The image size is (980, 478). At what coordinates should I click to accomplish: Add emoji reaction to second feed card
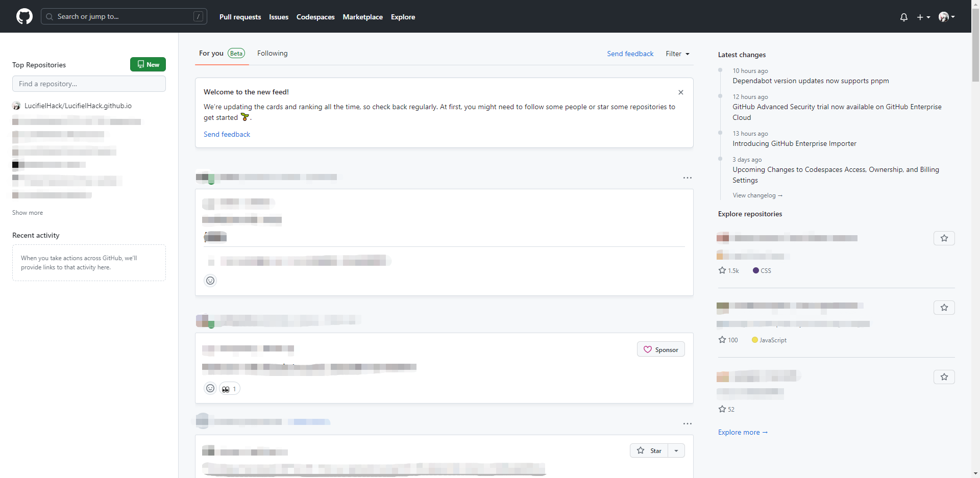point(210,389)
